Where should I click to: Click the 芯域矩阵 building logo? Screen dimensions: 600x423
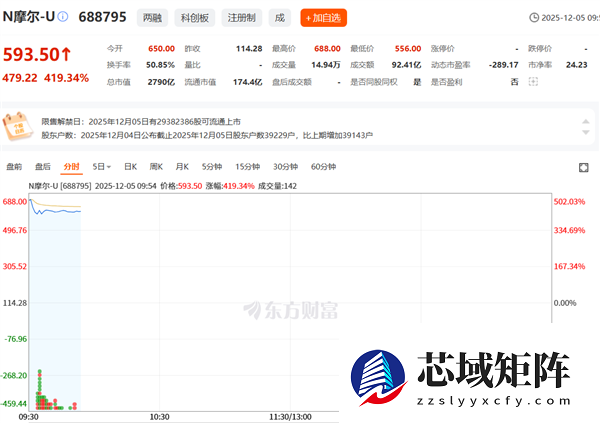379,377
